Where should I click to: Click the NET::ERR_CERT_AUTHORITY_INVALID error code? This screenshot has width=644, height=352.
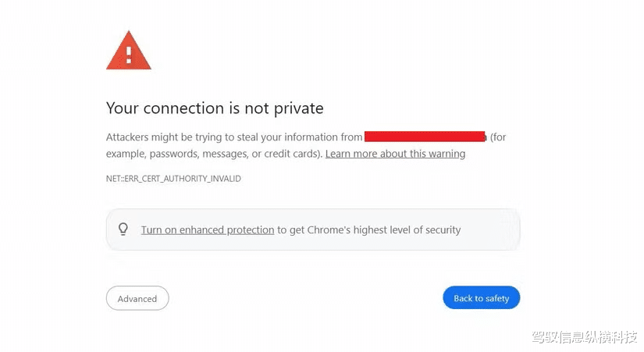click(173, 179)
